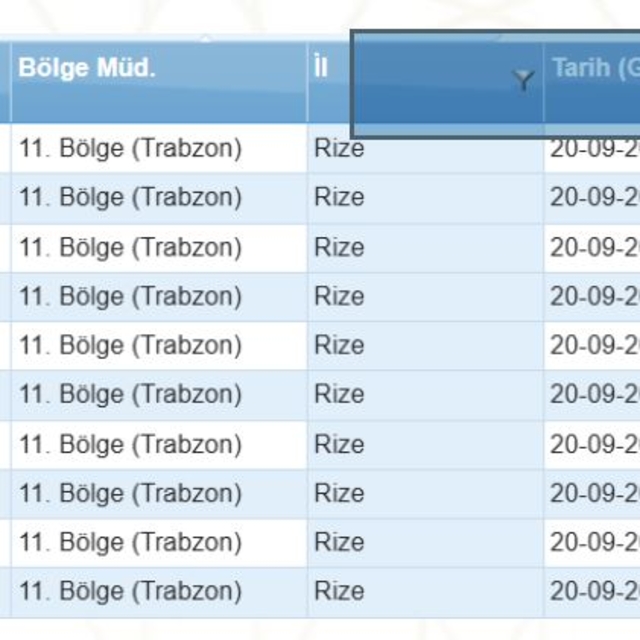Screen dimensions: 640x640
Task: Click the fifth row's 11. Bölge (Trabzon) cell
Action: pyautogui.click(x=130, y=345)
